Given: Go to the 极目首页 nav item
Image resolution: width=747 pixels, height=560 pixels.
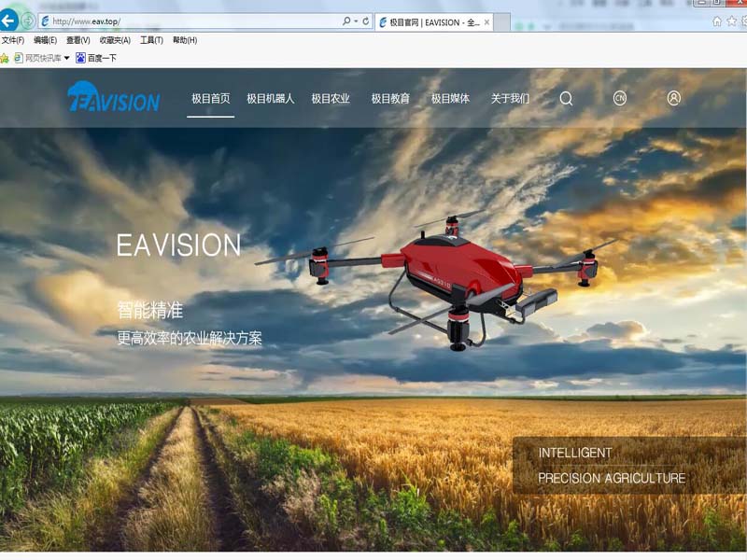Looking at the screenshot, I should [x=211, y=99].
